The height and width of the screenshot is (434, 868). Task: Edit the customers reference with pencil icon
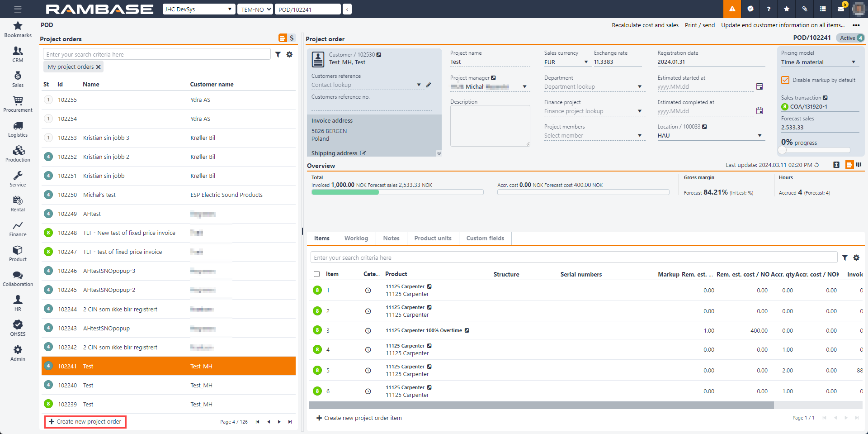(x=429, y=85)
